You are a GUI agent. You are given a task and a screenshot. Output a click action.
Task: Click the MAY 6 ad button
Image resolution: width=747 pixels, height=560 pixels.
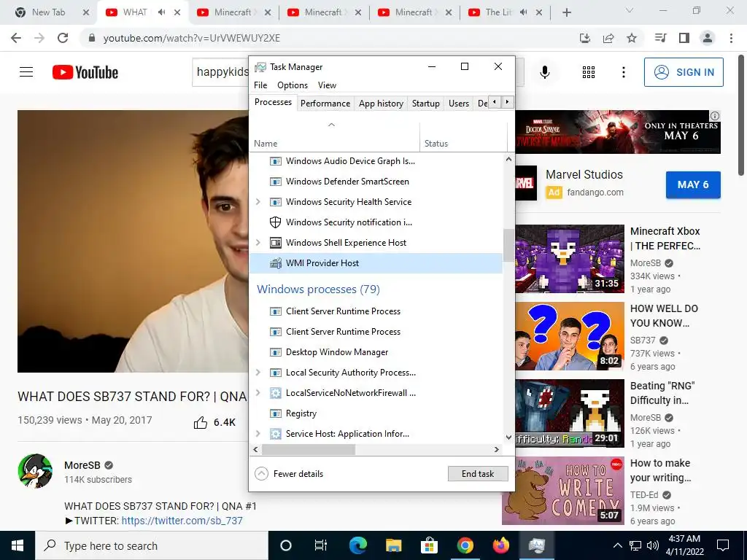pyautogui.click(x=693, y=184)
